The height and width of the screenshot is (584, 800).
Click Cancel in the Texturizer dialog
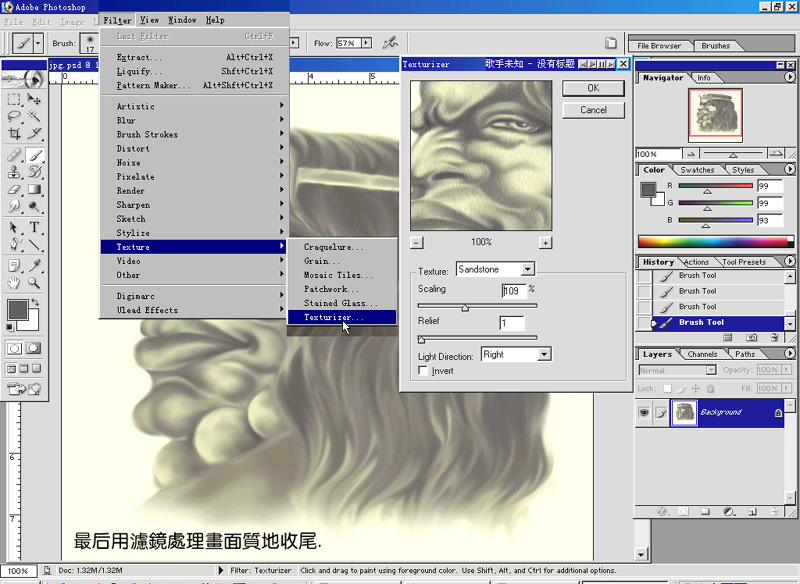(593, 110)
